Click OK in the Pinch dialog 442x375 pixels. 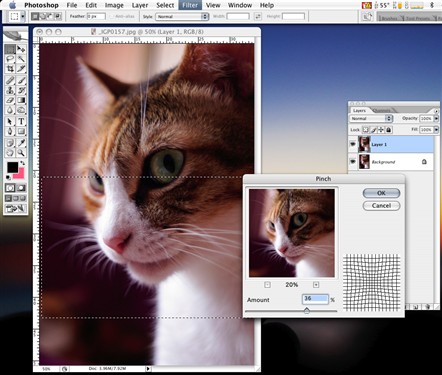pyautogui.click(x=381, y=193)
